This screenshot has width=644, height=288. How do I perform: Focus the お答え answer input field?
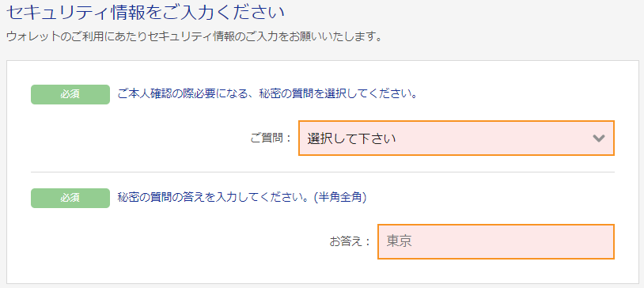[x=496, y=241]
